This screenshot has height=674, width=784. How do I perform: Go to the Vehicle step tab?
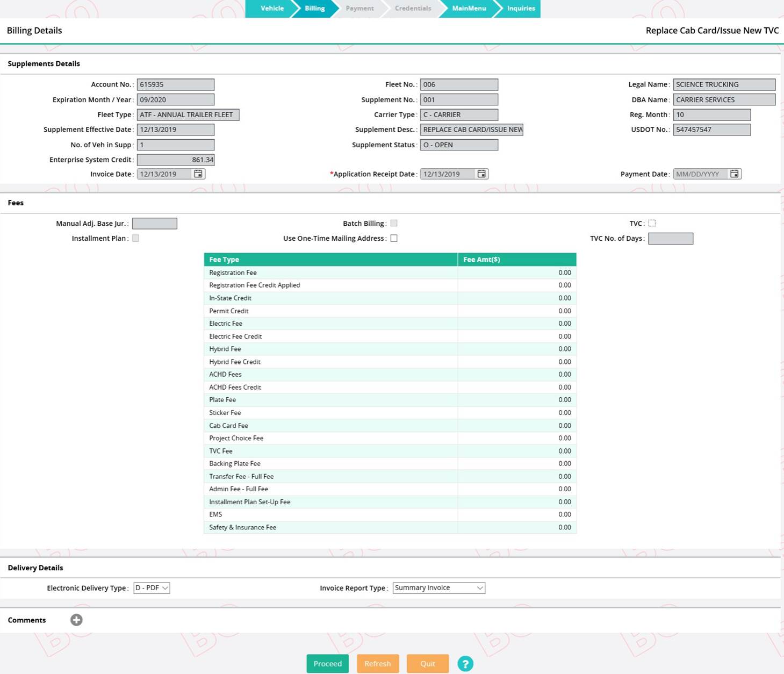(x=272, y=9)
